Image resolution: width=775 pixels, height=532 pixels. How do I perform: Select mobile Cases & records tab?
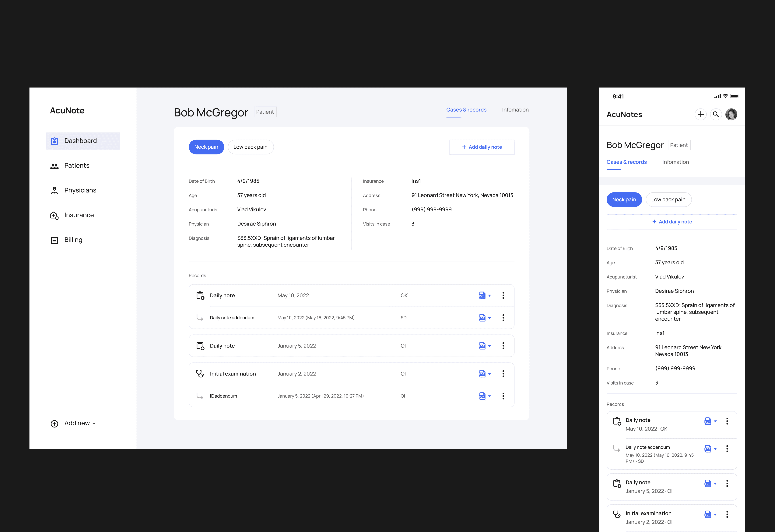[x=626, y=162]
